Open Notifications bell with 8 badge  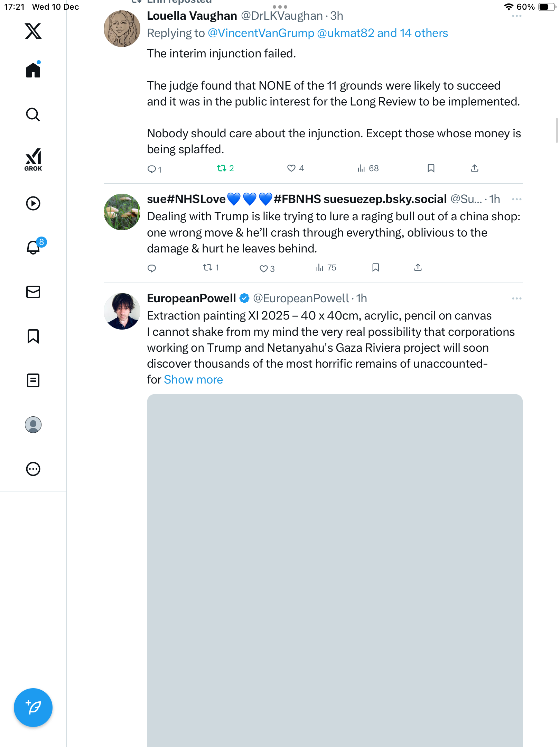(x=34, y=247)
